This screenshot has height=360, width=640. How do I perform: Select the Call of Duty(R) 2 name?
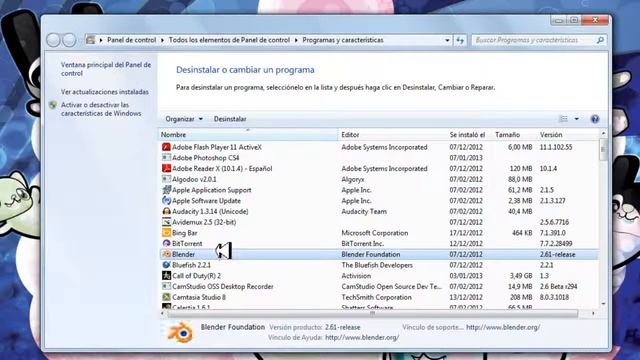click(196, 276)
